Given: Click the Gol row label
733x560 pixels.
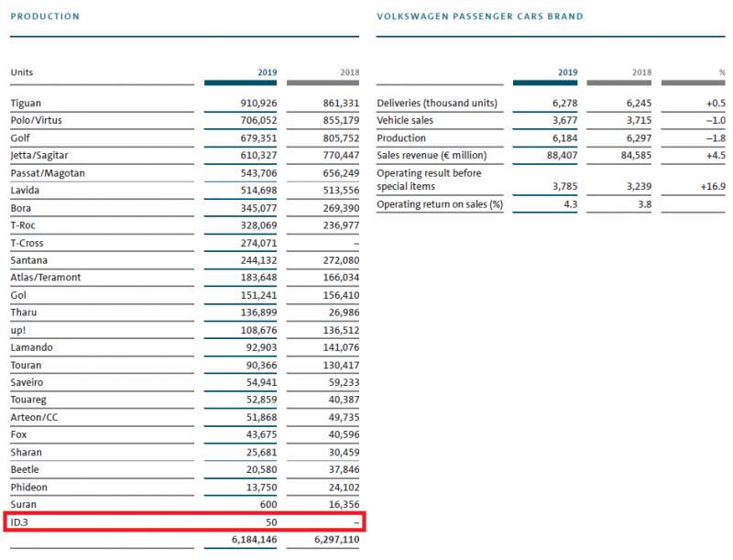Looking at the screenshot, I should (x=18, y=295).
